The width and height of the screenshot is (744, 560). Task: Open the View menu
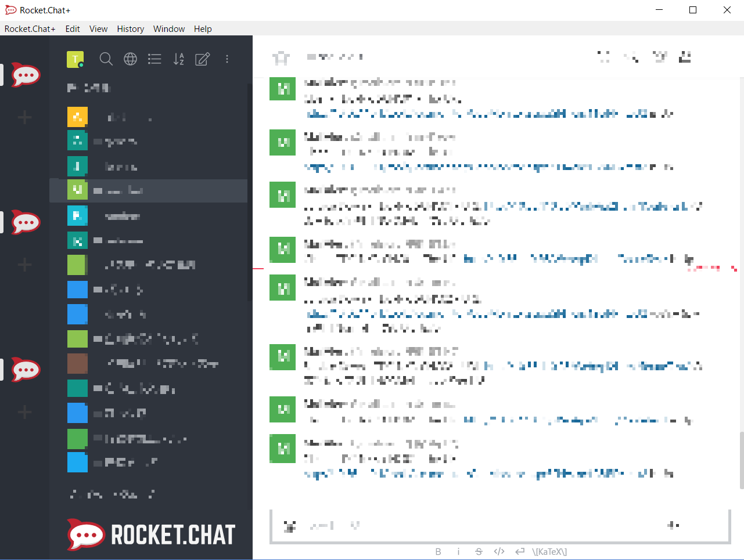[x=98, y=28]
